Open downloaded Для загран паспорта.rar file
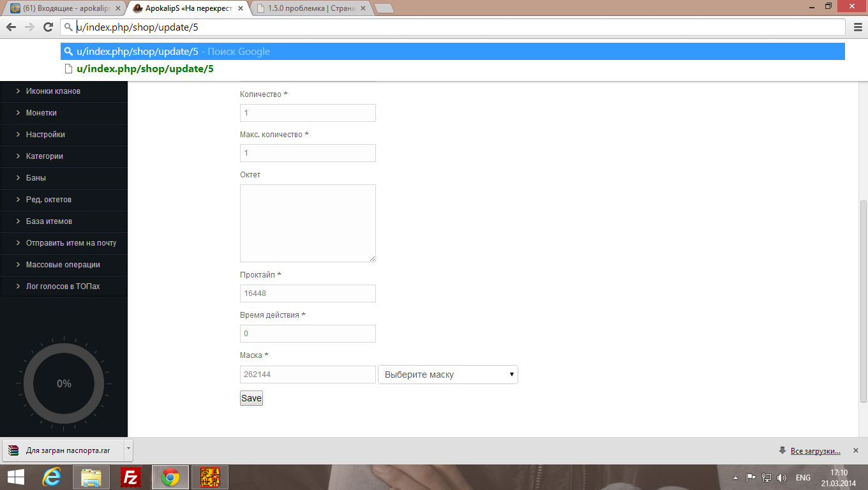Screen dimensions: 868x490 [63, 450]
